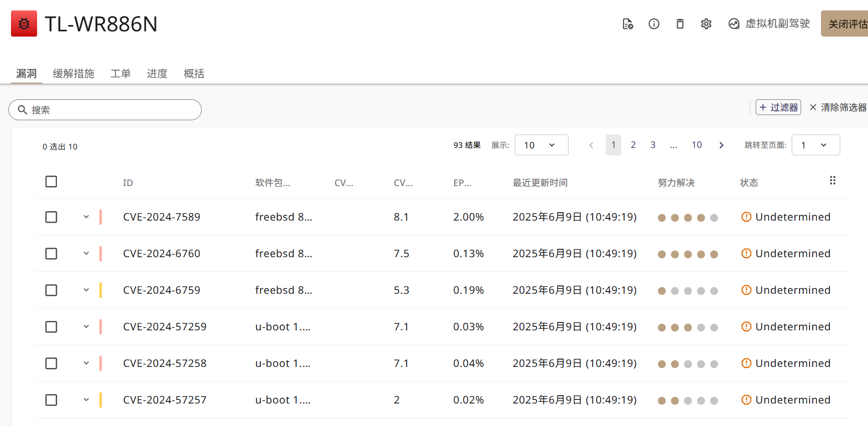Expand the CVE-2024-6760 row chevron
868x426 pixels.
click(x=86, y=254)
